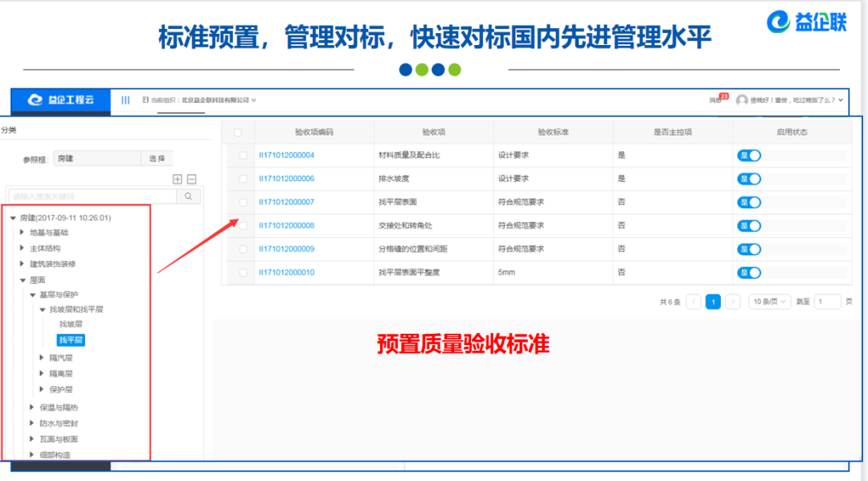The image size is (868, 481).
Task: Toggle 启用状态 for 找平层表面平整度
Action: click(x=749, y=273)
